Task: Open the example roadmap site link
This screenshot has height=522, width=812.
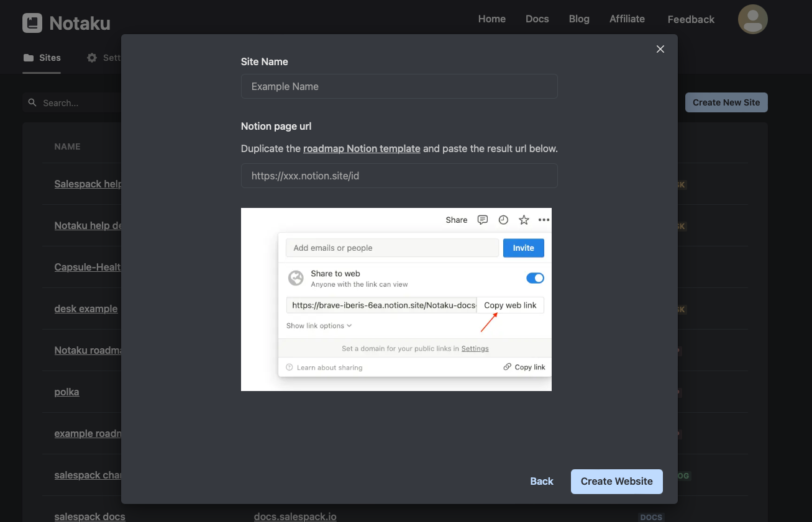Action: coord(88,434)
